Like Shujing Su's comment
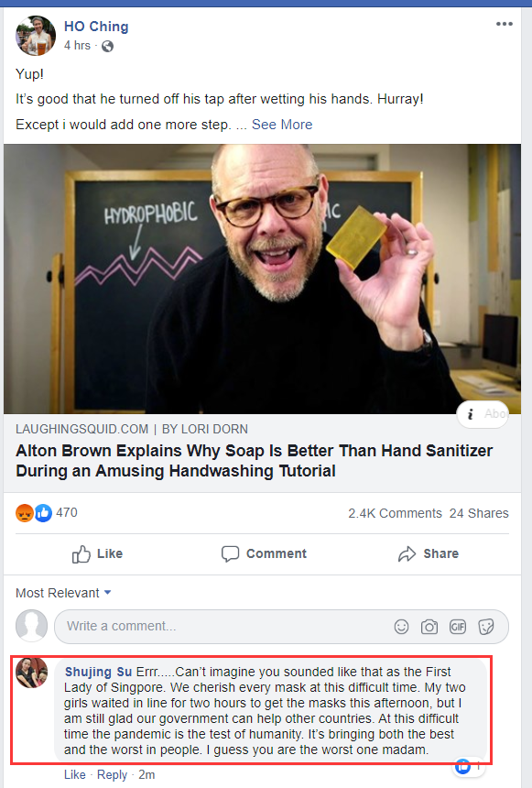The height and width of the screenshot is (788, 532). tap(74, 774)
